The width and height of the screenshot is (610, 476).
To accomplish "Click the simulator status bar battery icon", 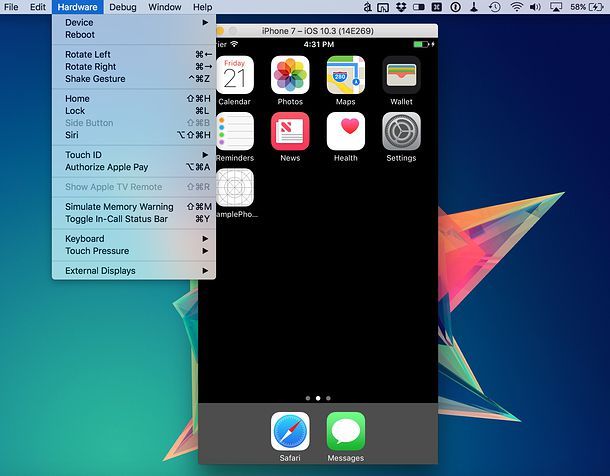I will [x=422, y=44].
